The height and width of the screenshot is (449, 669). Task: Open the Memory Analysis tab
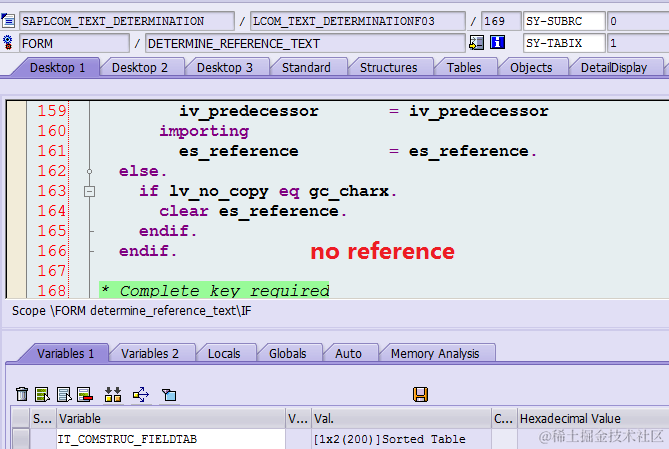coord(435,353)
